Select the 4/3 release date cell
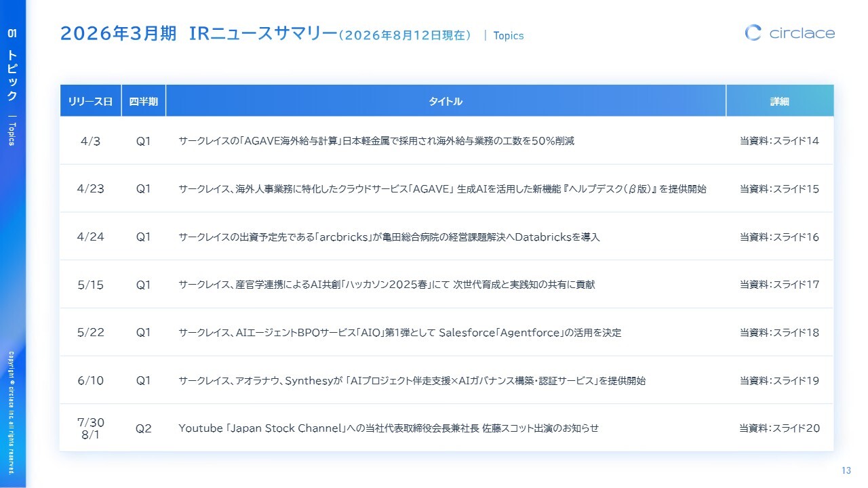This screenshot has height=488, width=868. [x=90, y=141]
